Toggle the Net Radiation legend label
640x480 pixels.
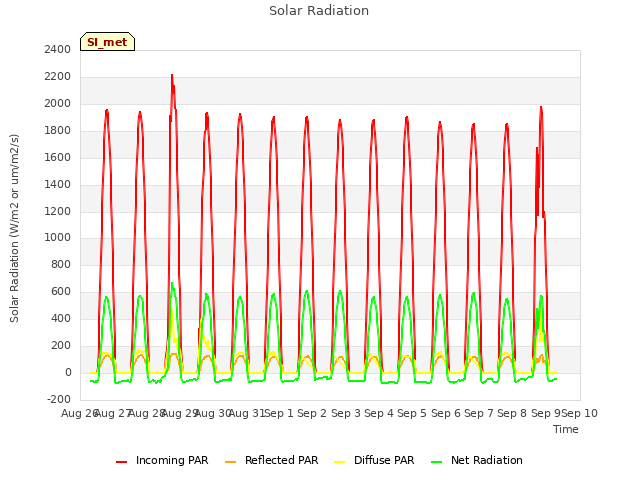(487, 460)
